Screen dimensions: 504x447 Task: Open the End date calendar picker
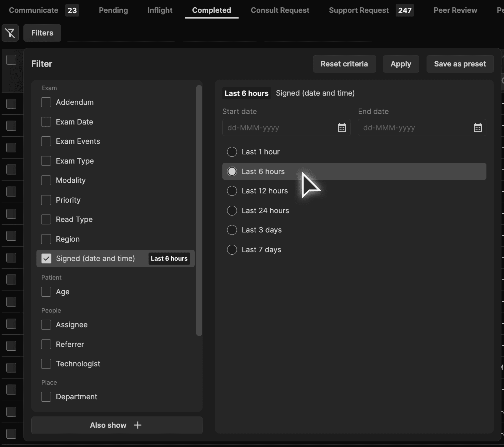coord(477,127)
